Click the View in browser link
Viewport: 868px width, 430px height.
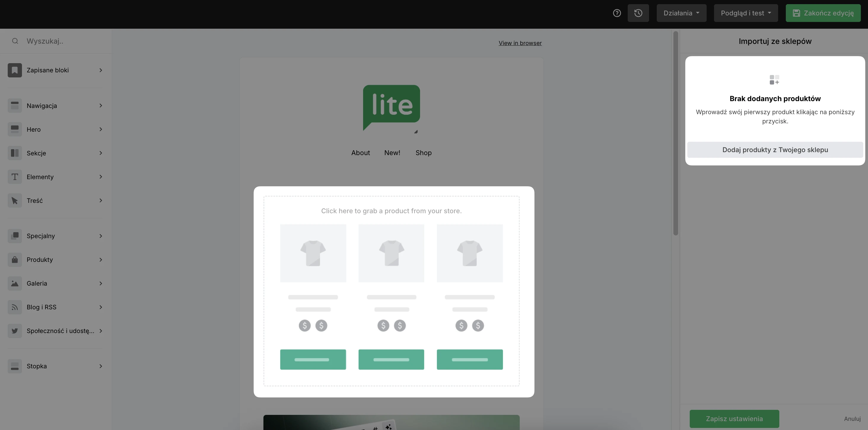(x=520, y=43)
